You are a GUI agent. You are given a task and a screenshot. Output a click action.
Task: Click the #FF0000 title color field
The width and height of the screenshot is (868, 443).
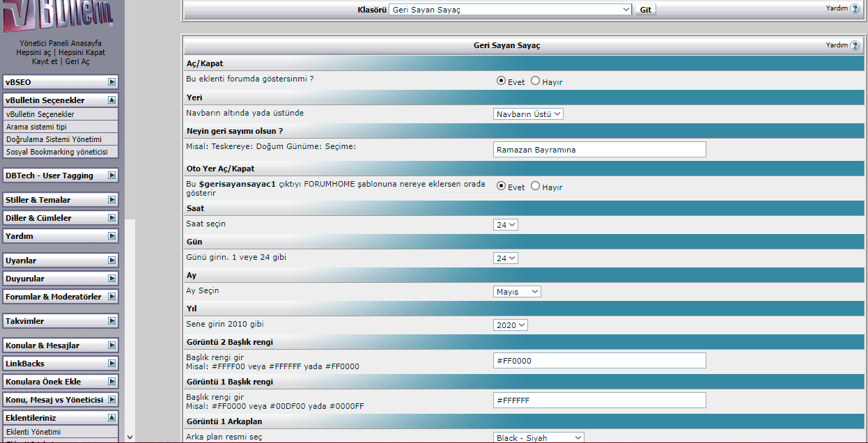coord(599,361)
